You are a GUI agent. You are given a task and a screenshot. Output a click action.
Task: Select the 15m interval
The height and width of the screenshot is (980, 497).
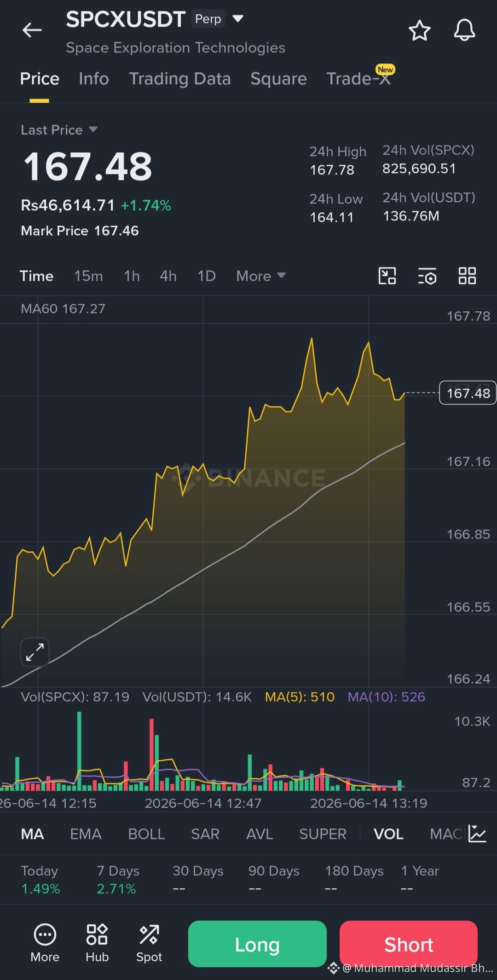tap(88, 276)
